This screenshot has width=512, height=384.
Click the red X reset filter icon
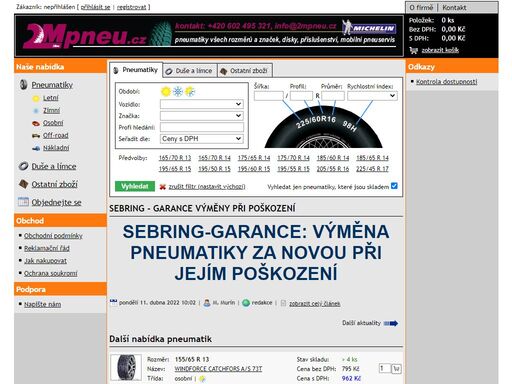[163, 187]
